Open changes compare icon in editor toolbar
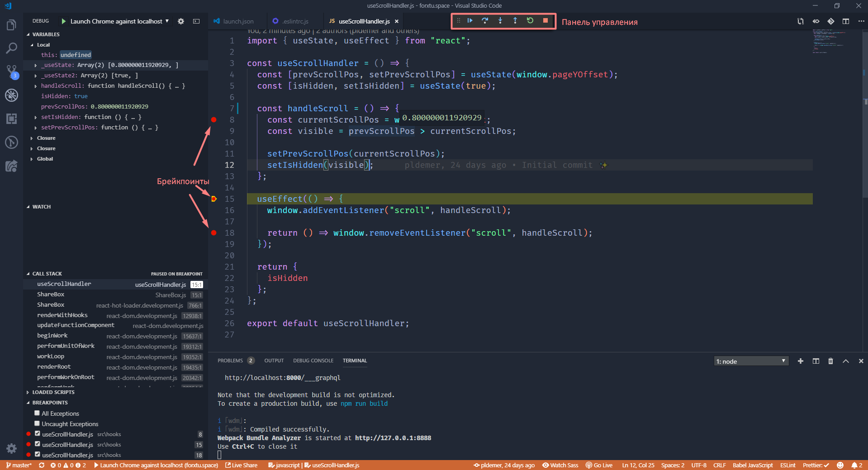 pyautogui.click(x=801, y=21)
